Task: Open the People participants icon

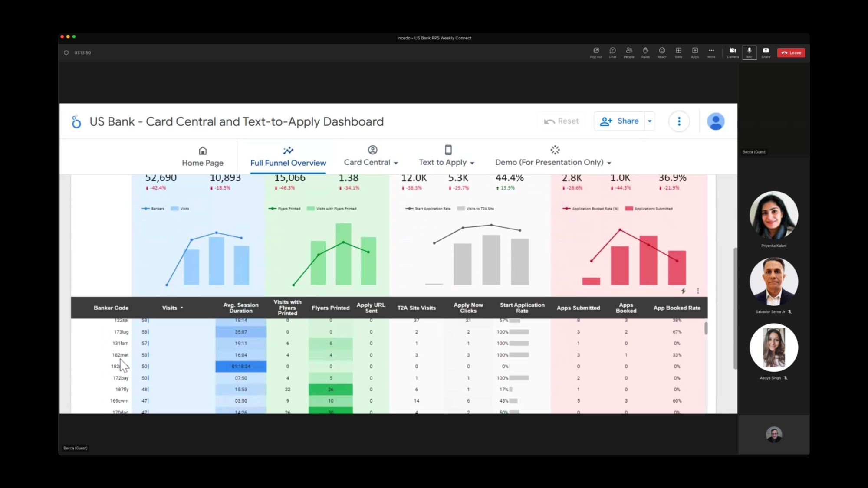Action: pyautogui.click(x=629, y=52)
